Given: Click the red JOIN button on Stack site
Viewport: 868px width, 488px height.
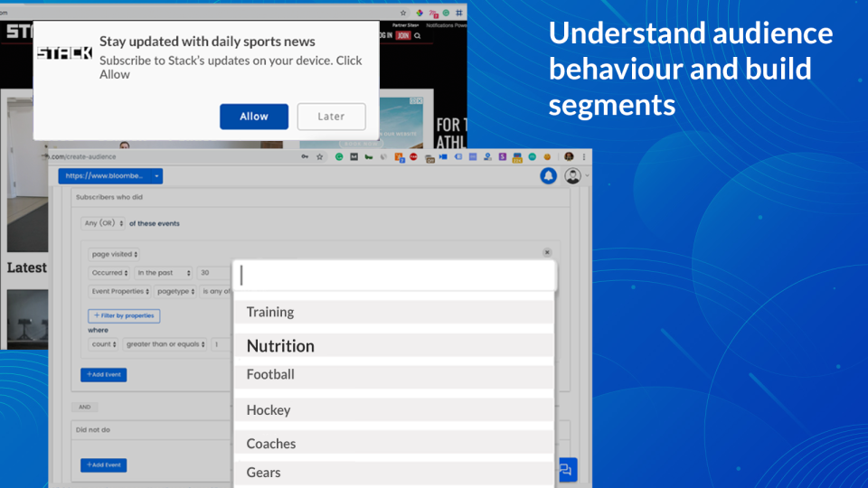Looking at the screenshot, I should pyautogui.click(x=403, y=35).
